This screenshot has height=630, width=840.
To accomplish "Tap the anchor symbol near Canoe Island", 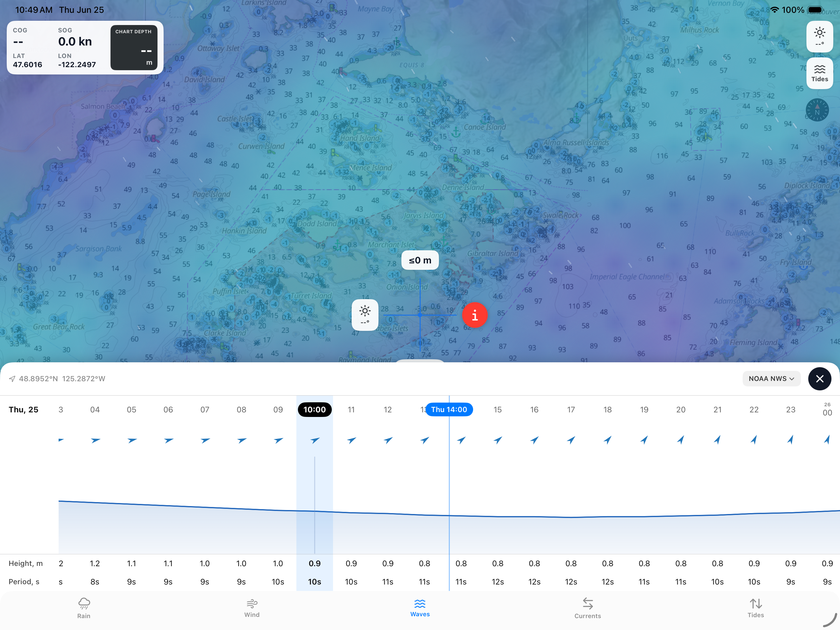I will tap(456, 132).
